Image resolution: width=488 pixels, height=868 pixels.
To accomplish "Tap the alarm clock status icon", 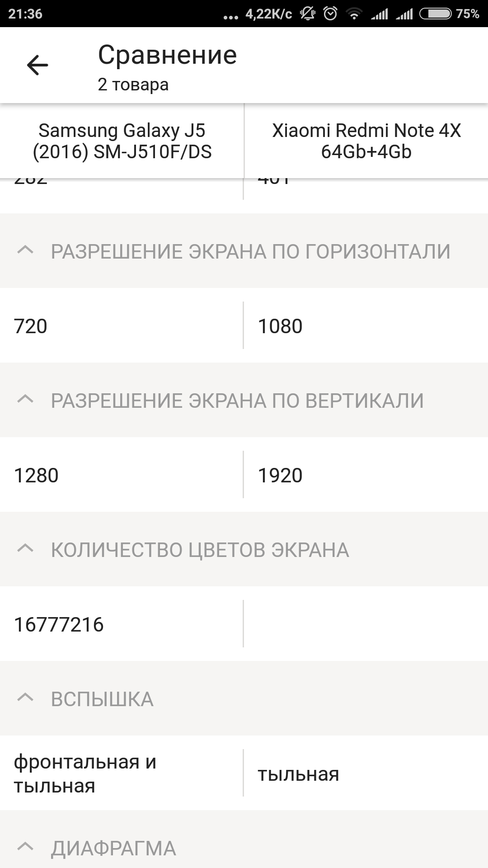I will pyautogui.click(x=331, y=14).
